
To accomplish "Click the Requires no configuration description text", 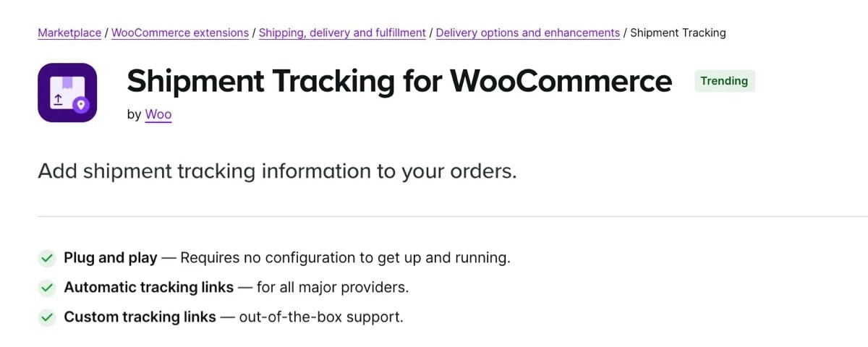I will click(x=345, y=258).
